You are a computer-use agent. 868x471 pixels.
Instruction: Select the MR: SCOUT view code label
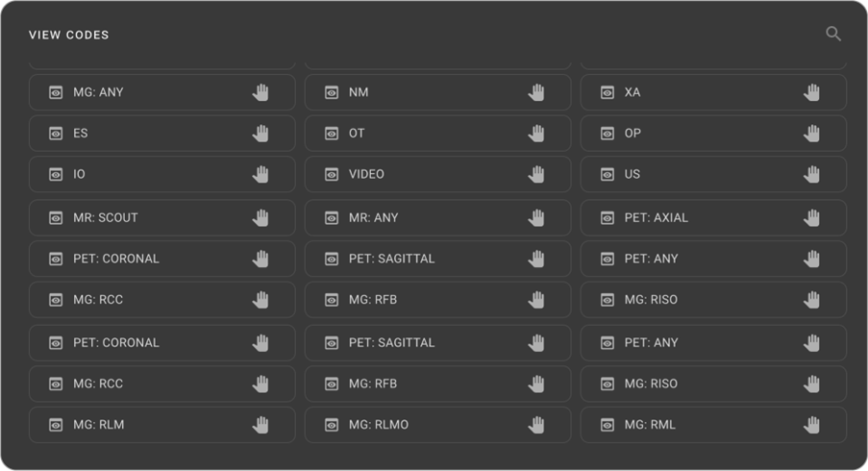(x=106, y=217)
